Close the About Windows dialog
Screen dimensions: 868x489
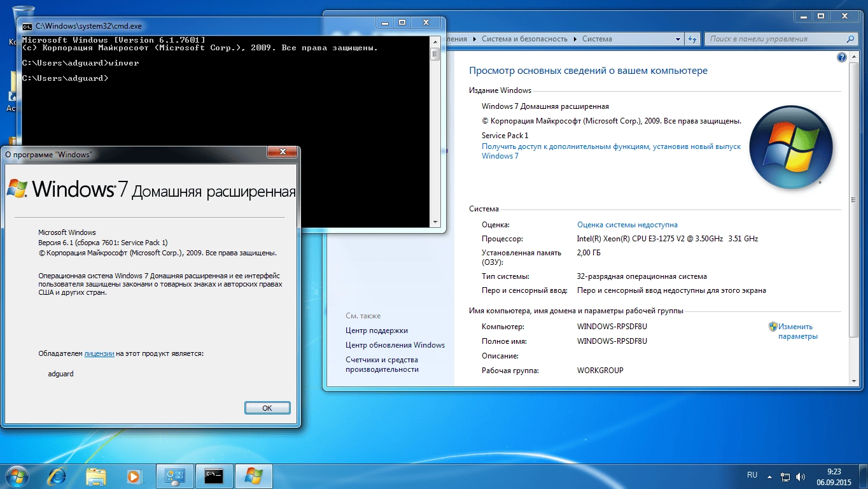282,153
